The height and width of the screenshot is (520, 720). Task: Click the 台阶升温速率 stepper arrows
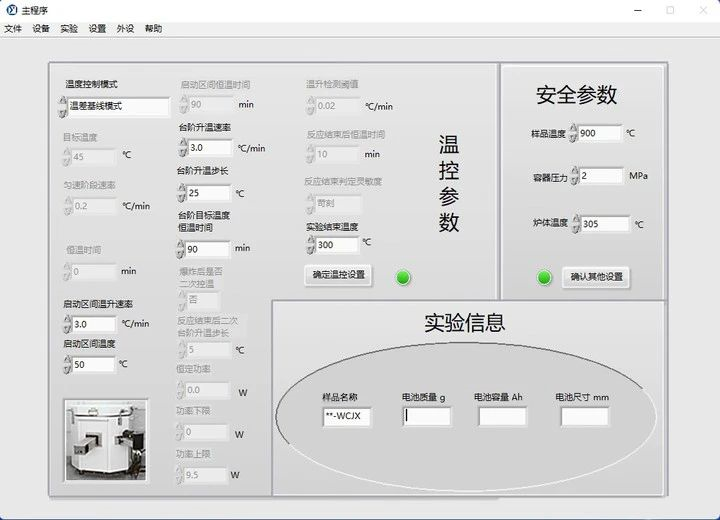(x=181, y=148)
